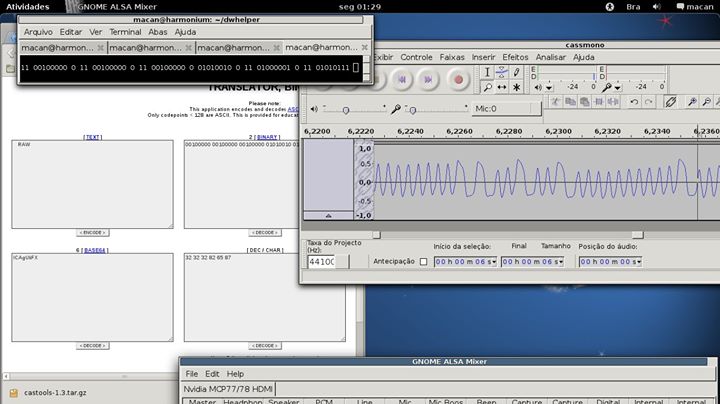Select the Tamanho radio label
Screen dimensions: 720x404
click(x=555, y=246)
